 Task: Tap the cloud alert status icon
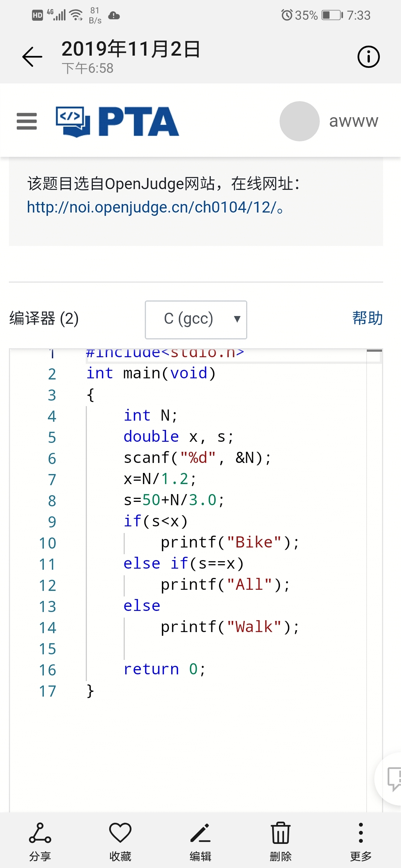click(x=114, y=16)
